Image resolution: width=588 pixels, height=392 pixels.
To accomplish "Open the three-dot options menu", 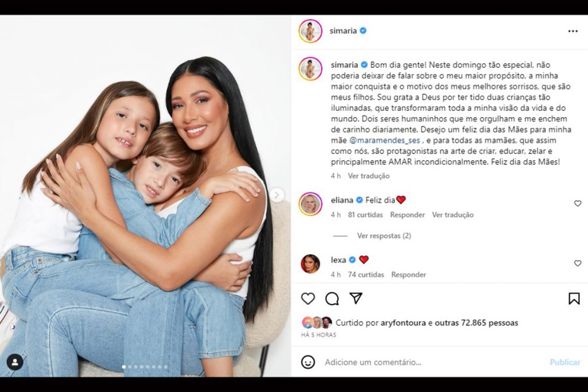I will pos(572,31).
